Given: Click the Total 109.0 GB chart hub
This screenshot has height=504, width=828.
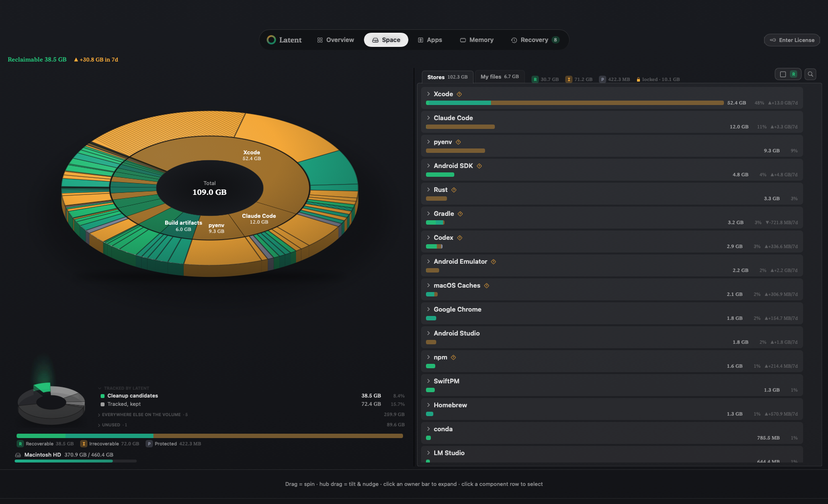Looking at the screenshot, I should tap(210, 188).
